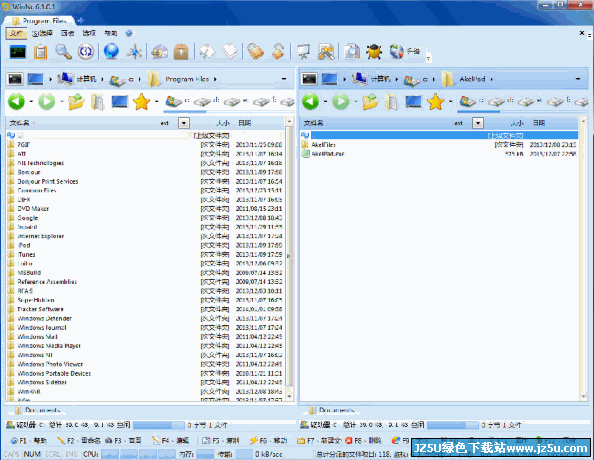Click the bug icon in the toolbar
This screenshot has width=594, height=460.
374,52
